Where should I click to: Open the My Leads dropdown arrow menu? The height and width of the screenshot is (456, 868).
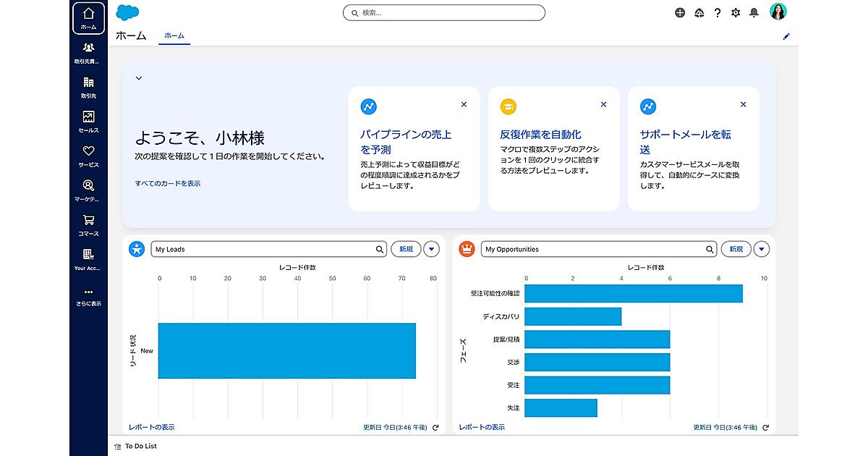431,250
